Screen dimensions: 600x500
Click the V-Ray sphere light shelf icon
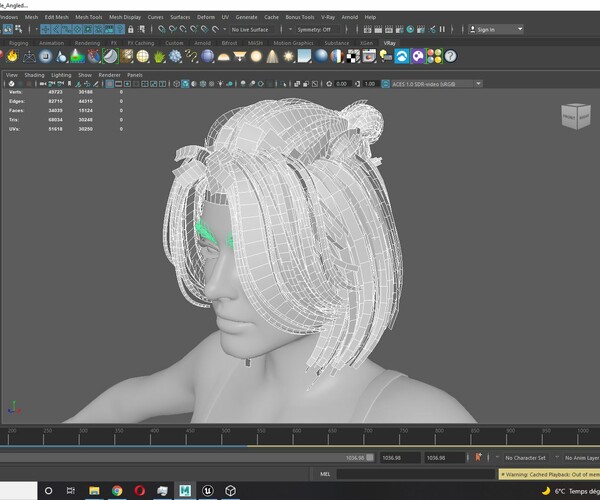[x=256, y=57]
